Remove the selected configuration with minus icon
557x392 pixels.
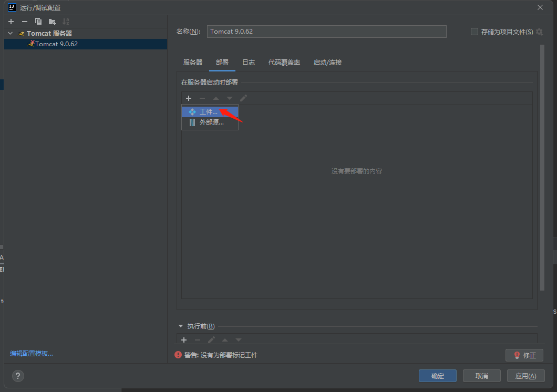tap(25, 22)
